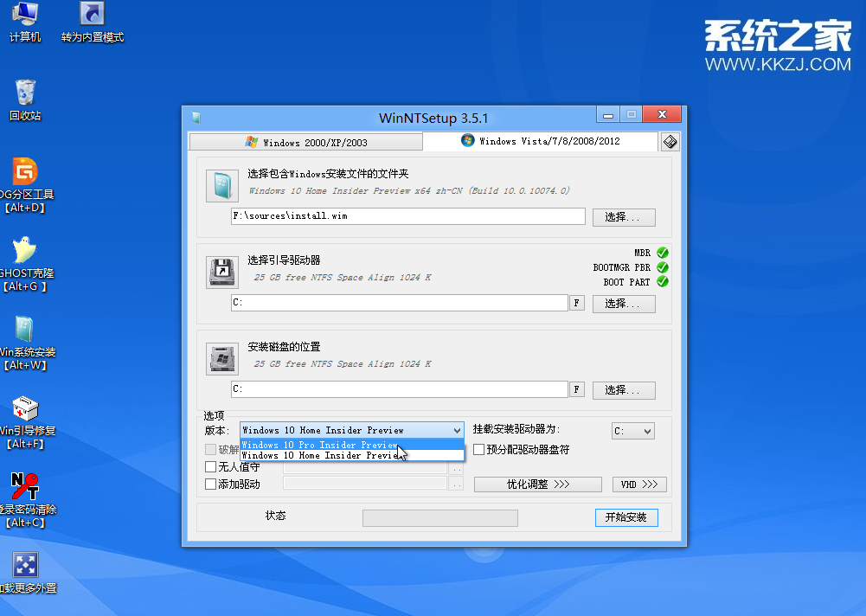Image resolution: width=866 pixels, height=616 pixels.
Task: Click the BOOT PART green check indicator
Action: (663, 282)
